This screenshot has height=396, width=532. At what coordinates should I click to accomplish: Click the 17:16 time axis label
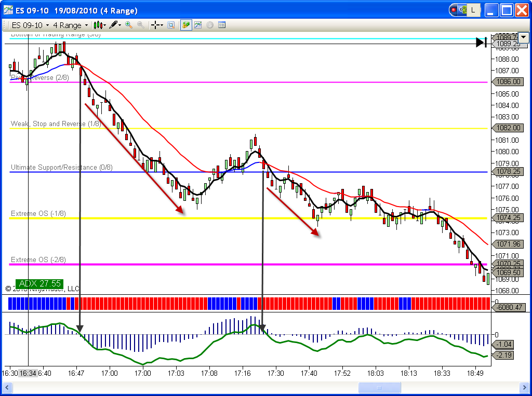coord(242,373)
